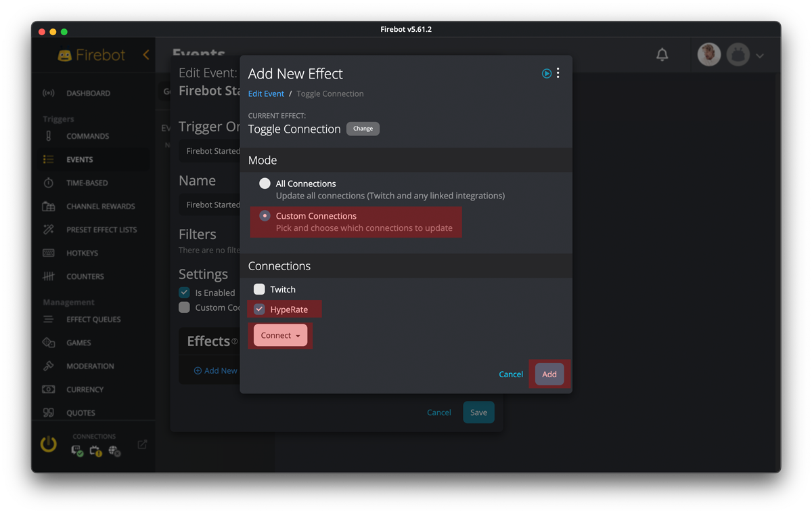Click the Events list icon

coord(49,160)
